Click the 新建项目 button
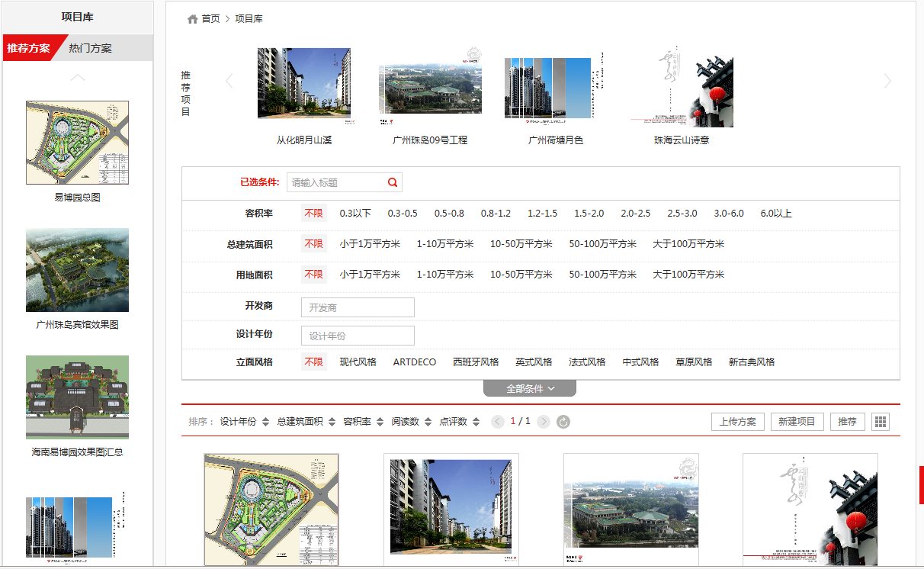 click(797, 422)
